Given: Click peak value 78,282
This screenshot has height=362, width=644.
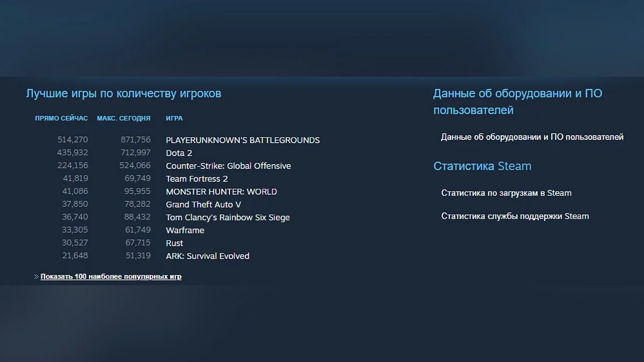Looking at the screenshot, I should pos(138,204).
